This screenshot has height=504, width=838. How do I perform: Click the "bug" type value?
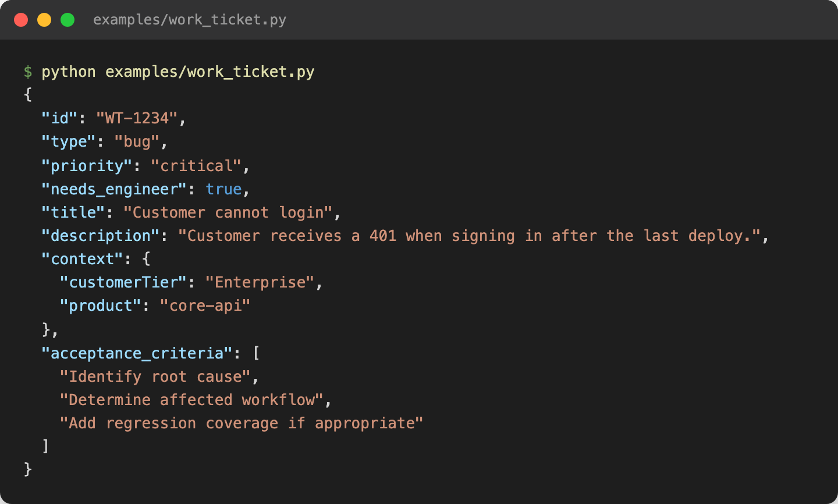137,141
